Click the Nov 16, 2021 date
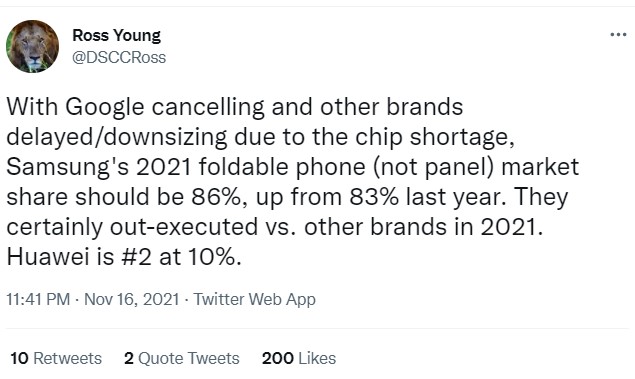Viewport: 635px width, 379px height. click(132, 299)
